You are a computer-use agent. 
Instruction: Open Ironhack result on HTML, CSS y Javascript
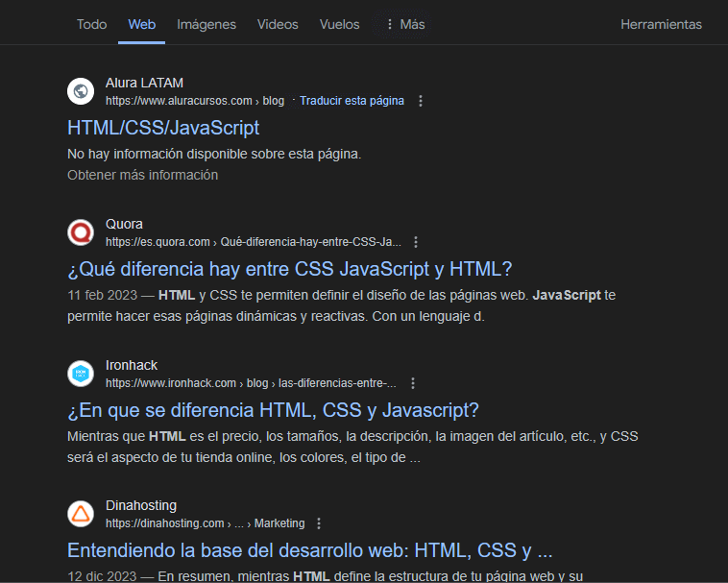point(273,410)
